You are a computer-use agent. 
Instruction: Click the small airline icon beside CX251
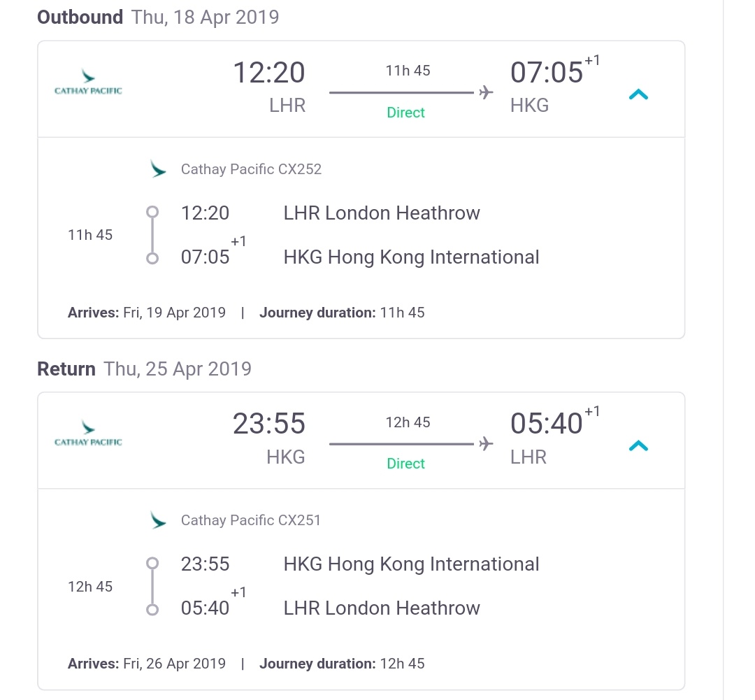(x=159, y=520)
